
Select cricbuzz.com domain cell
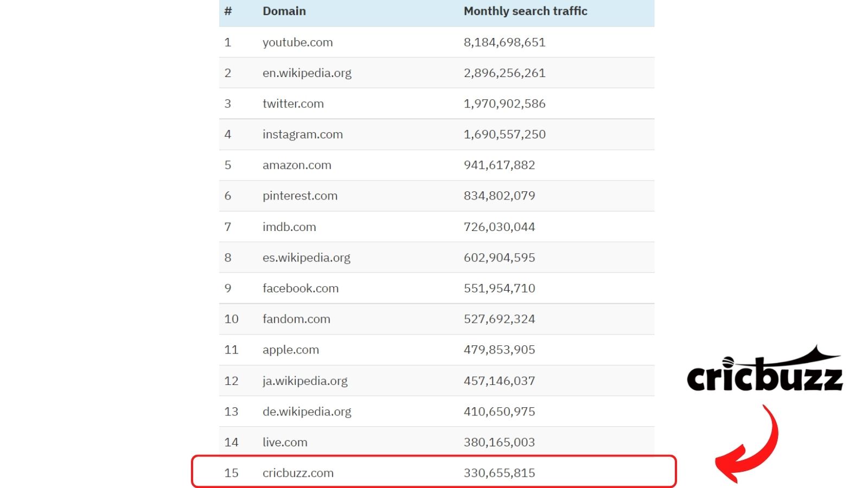tap(298, 473)
